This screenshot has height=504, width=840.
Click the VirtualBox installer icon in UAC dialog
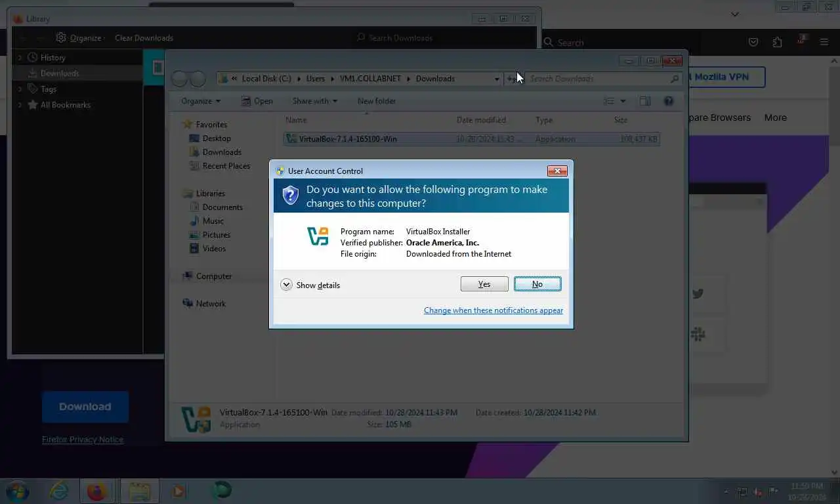click(x=318, y=236)
